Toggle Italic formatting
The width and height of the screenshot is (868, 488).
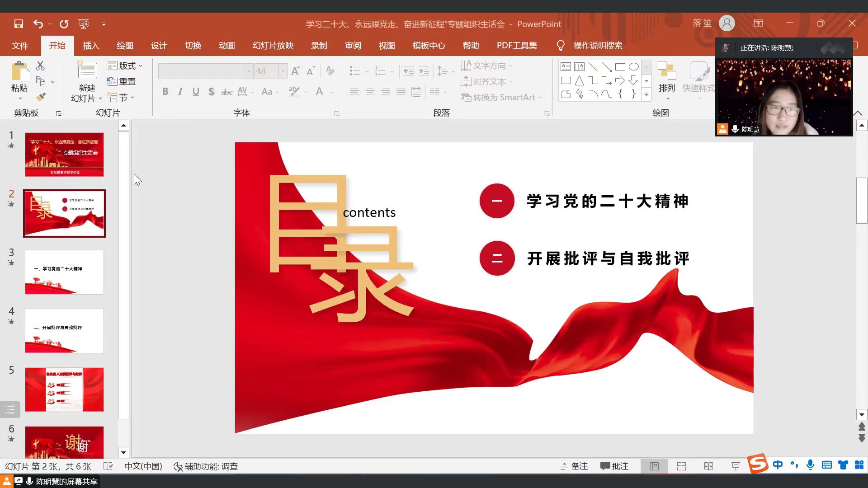pos(180,92)
